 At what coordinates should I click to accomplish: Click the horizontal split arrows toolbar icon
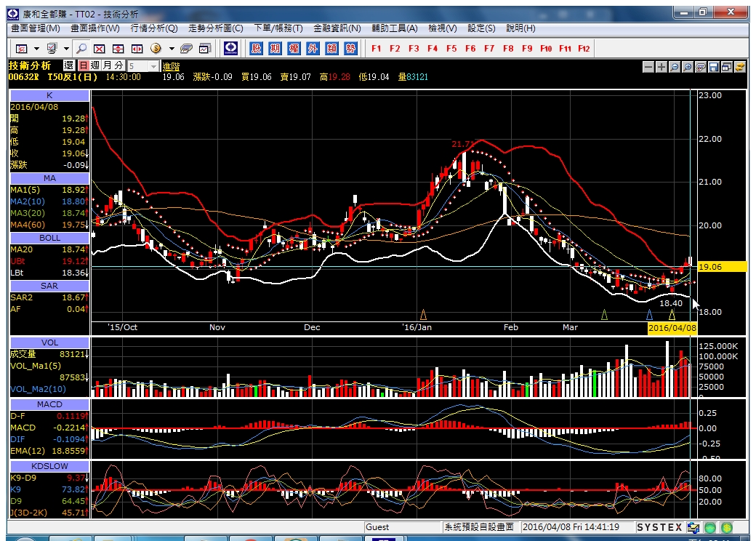pos(137,49)
